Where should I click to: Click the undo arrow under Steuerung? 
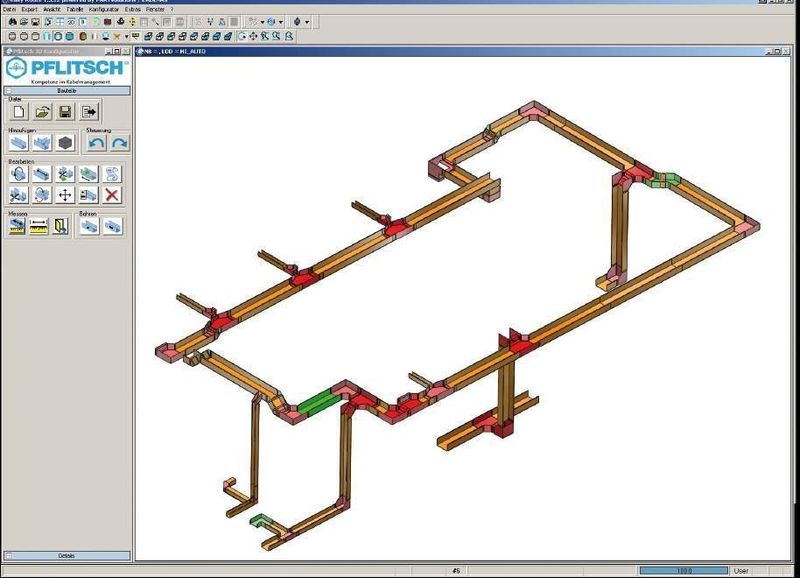96,143
